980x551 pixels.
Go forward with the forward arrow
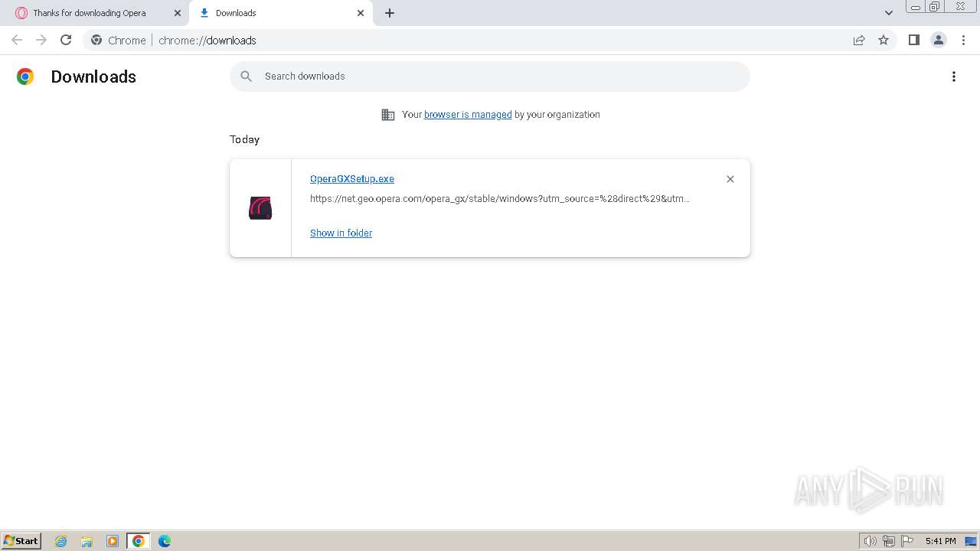41,40
